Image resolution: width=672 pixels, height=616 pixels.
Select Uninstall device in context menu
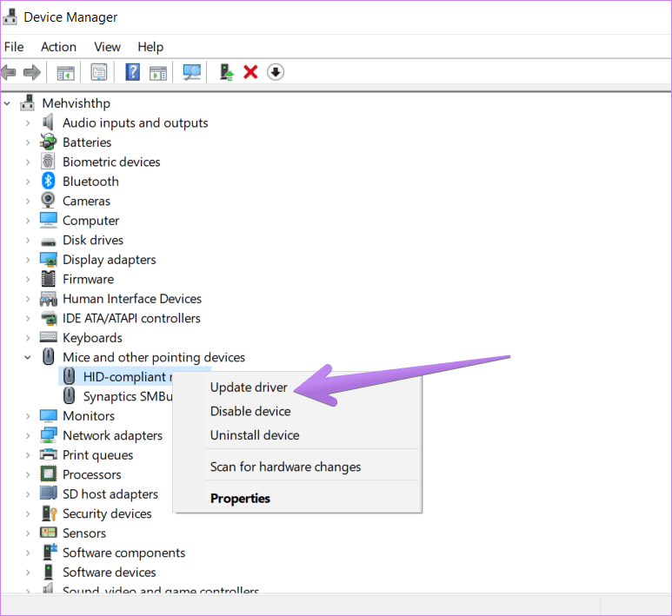(x=255, y=435)
